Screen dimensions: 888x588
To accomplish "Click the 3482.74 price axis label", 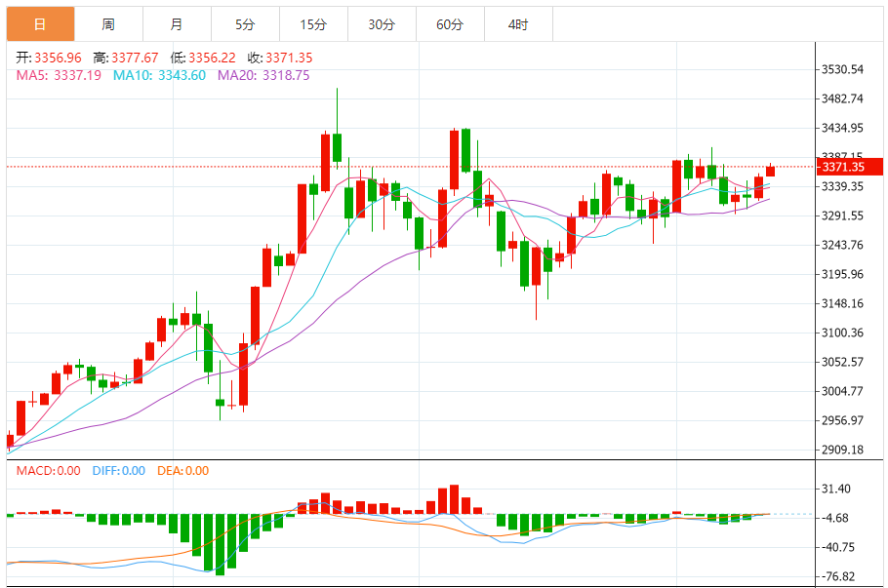I will pyautogui.click(x=843, y=98).
